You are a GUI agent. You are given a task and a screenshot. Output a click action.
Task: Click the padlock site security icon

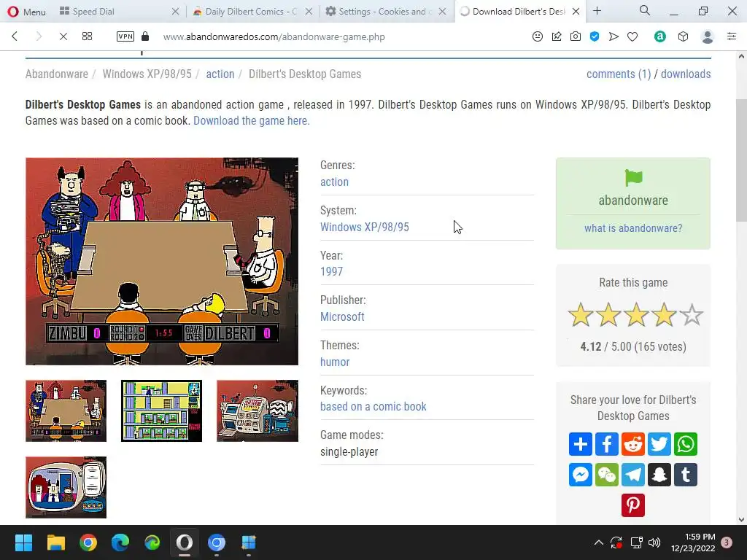tap(145, 36)
